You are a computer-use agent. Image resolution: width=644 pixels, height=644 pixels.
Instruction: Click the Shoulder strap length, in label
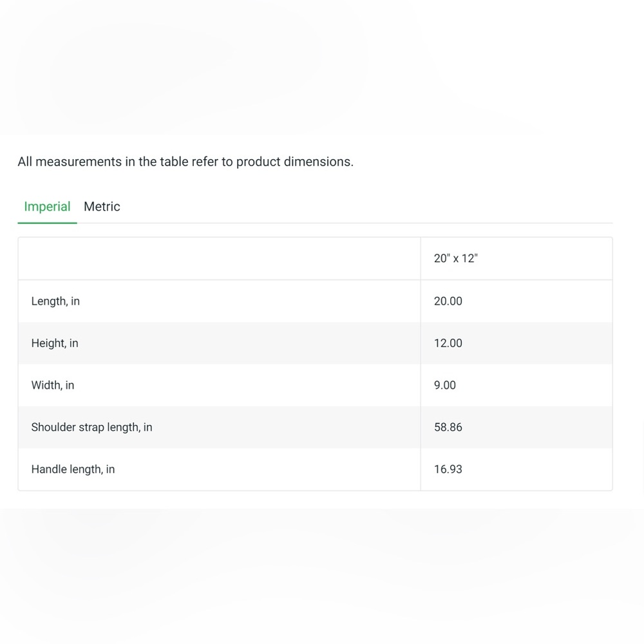(91, 427)
